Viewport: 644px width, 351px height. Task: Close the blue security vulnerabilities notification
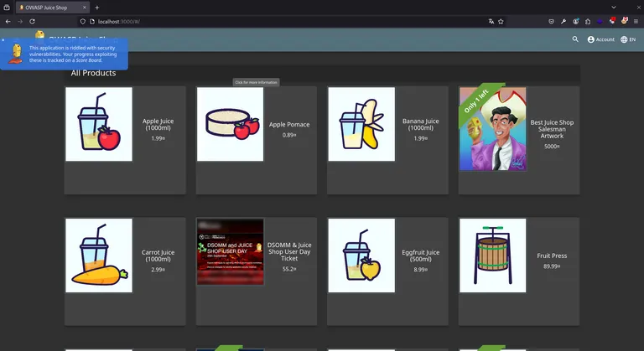pos(3,40)
